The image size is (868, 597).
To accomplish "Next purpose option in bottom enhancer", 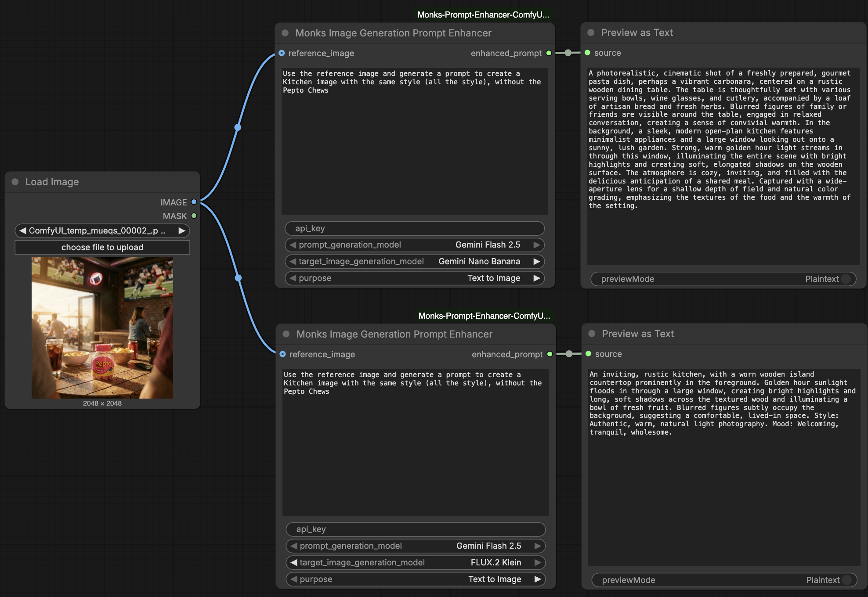I will pos(538,579).
